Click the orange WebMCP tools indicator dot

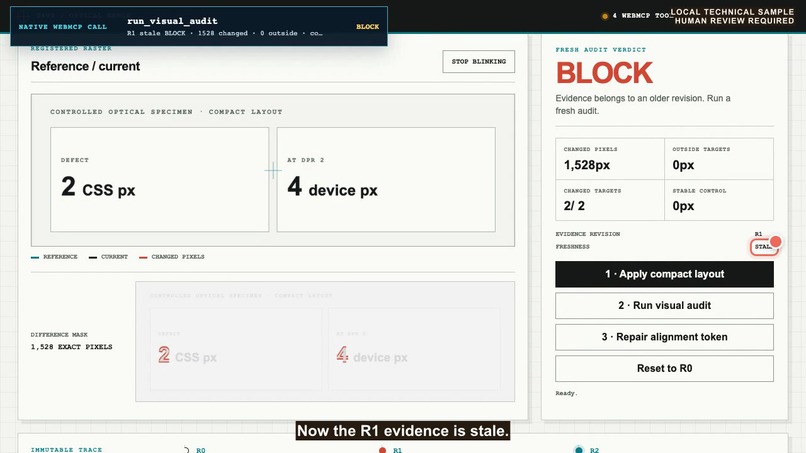click(x=604, y=16)
